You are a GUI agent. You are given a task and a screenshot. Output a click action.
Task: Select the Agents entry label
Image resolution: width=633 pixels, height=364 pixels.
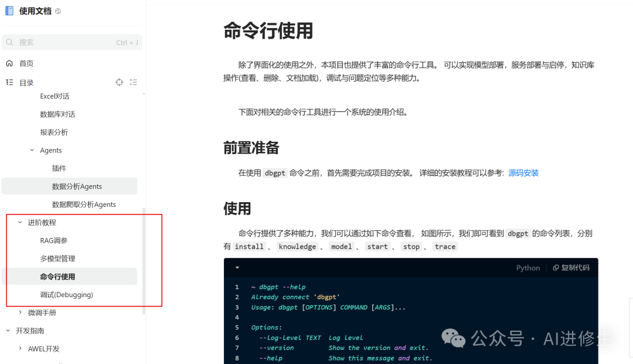coord(51,150)
